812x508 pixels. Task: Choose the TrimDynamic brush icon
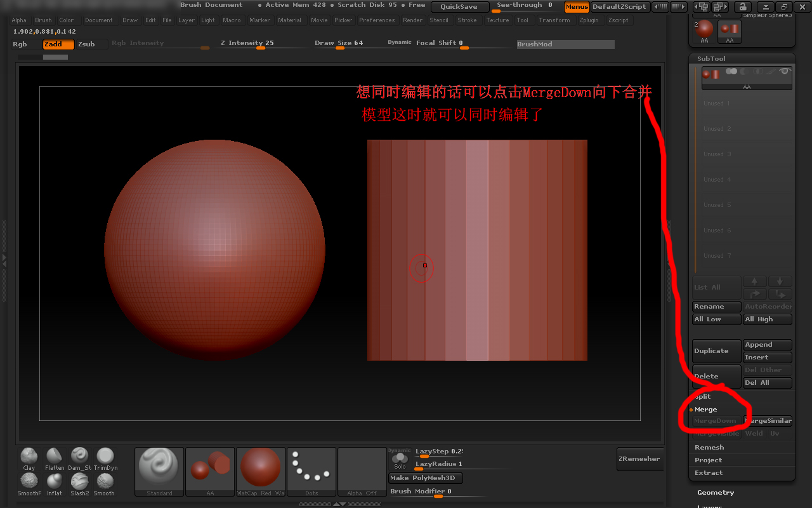point(105,458)
